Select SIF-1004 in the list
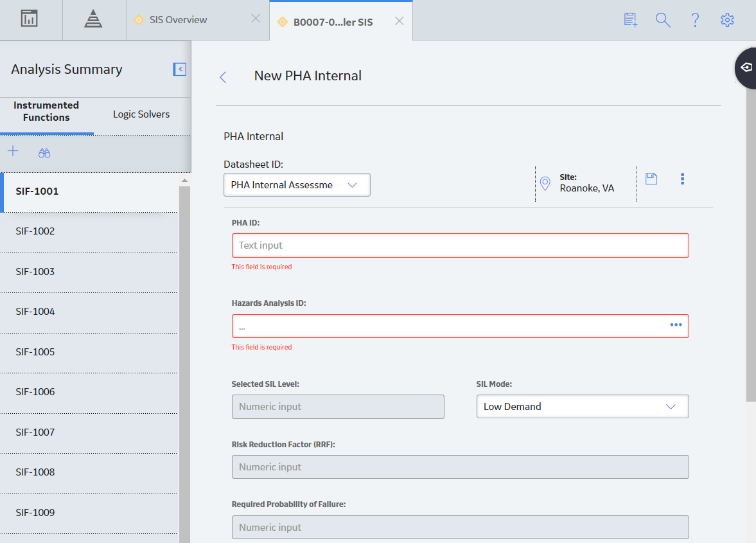The image size is (756, 543). pyautogui.click(x=89, y=312)
